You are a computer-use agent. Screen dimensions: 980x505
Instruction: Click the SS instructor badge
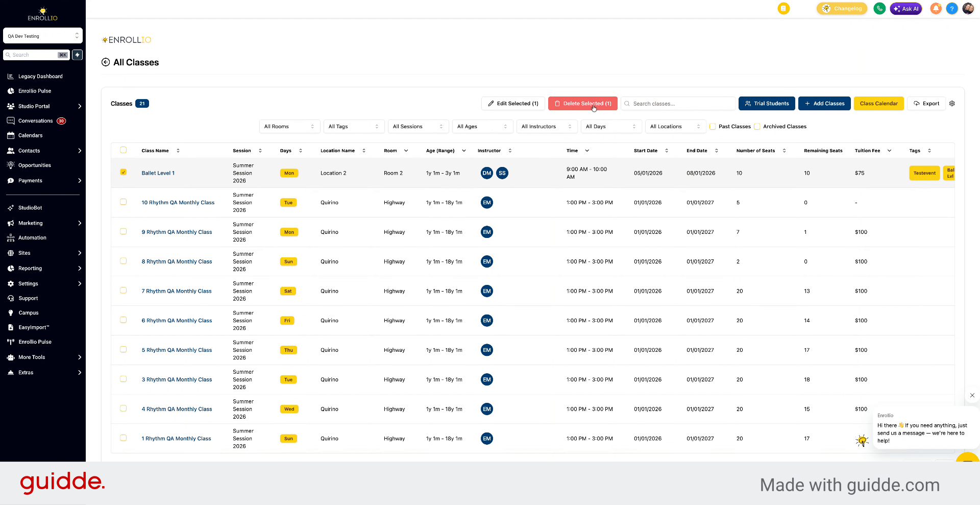pos(502,173)
